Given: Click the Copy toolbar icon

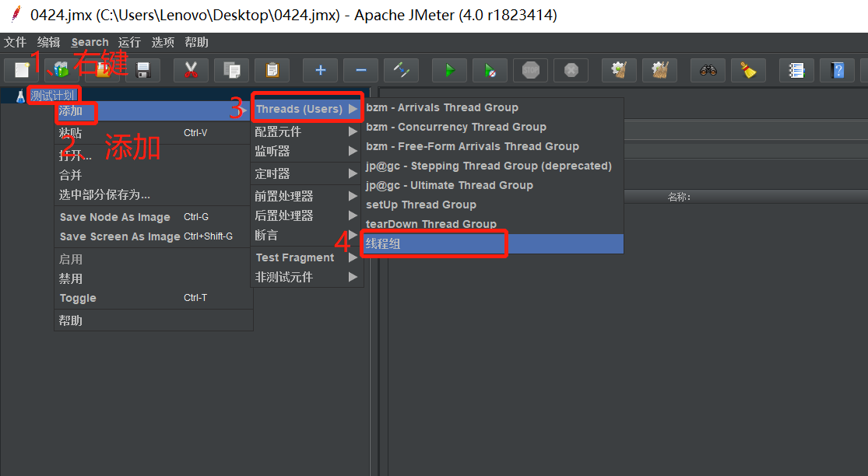Looking at the screenshot, I should (x=231, y=70).
